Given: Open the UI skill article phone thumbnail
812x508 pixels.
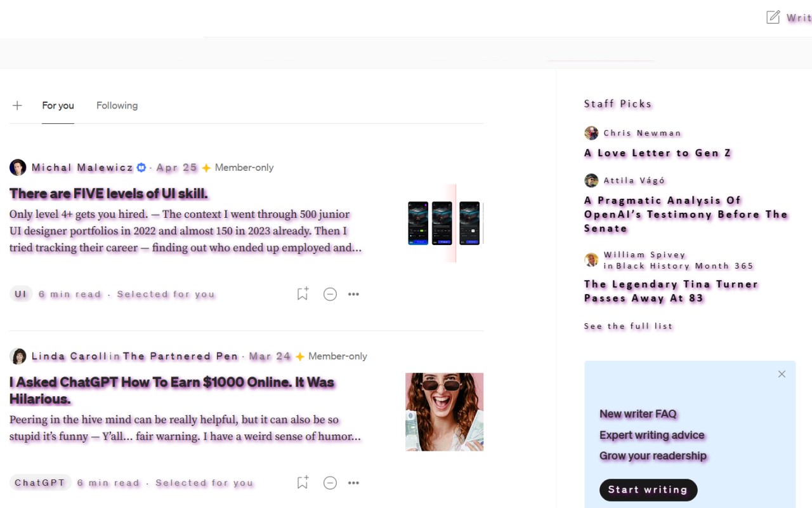Looking at the screenshot, I should pos(445,224).
